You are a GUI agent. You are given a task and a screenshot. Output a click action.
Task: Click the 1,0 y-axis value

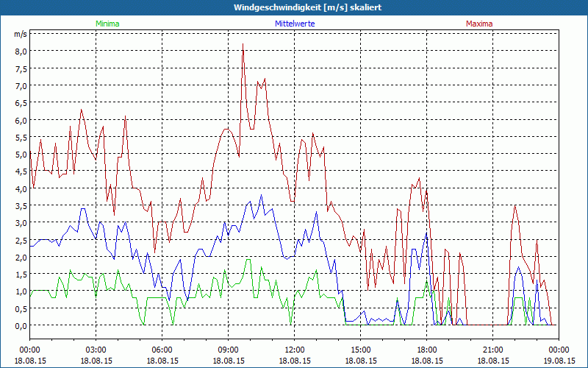coord(21,291)
